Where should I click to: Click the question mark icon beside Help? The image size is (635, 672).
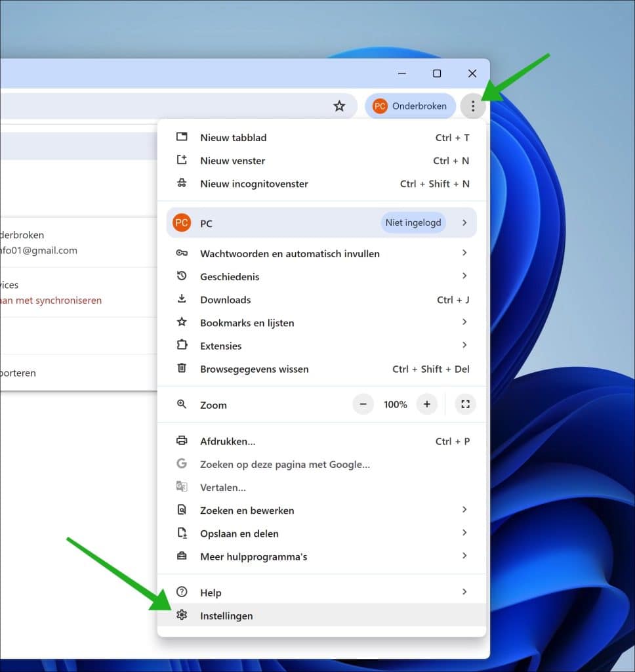[182, 592]
